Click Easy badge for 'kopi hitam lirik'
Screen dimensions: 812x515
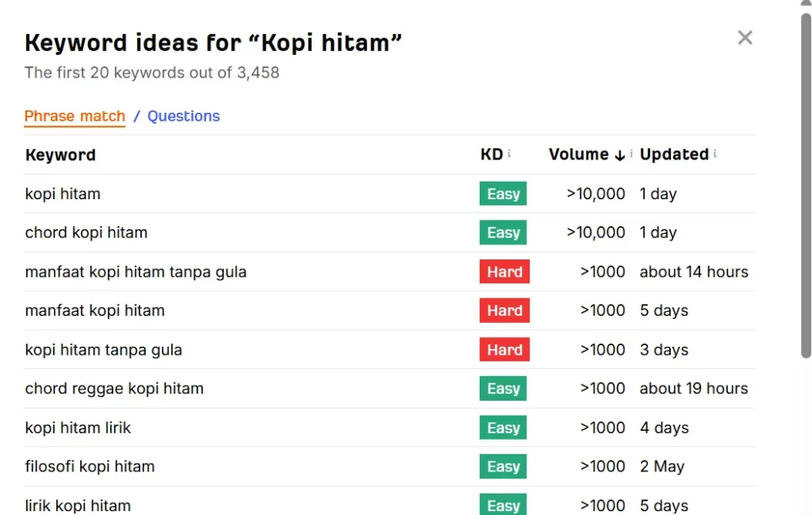pyautogui.click(x=503, y=428)
